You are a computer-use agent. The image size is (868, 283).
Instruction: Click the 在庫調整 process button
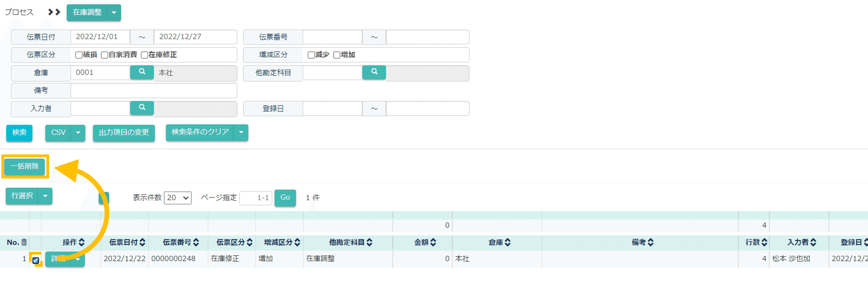coord(87,12)
